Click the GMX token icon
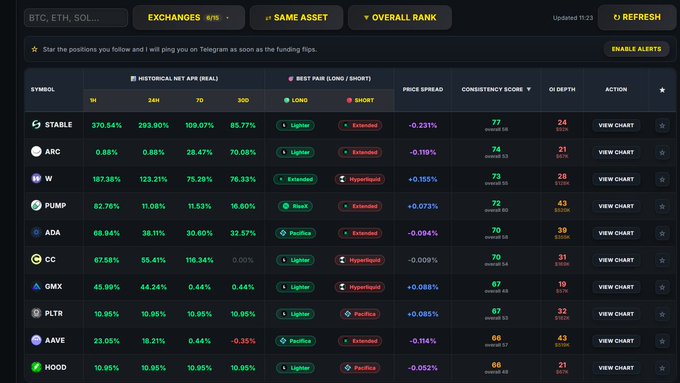680x383 pixels. (x=36, y=286)
